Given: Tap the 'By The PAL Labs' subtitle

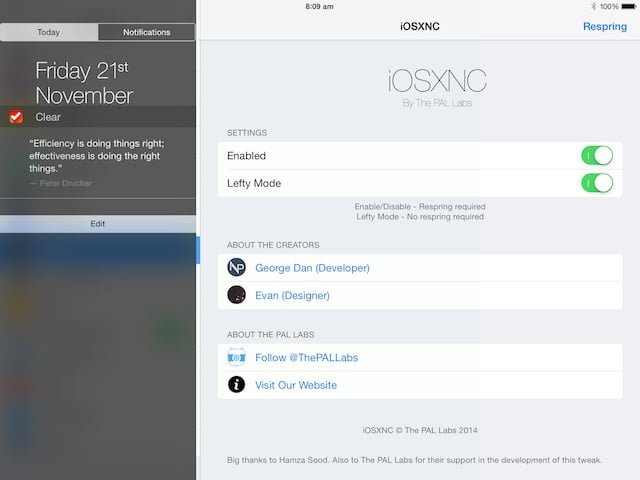Looking at the screenshot, I should click(437, 103).
